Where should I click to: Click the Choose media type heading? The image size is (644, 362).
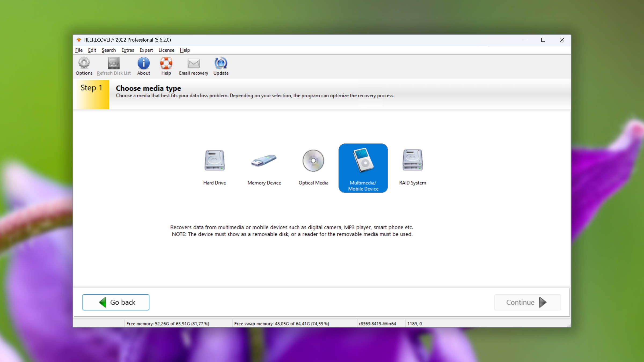[148, 88]
